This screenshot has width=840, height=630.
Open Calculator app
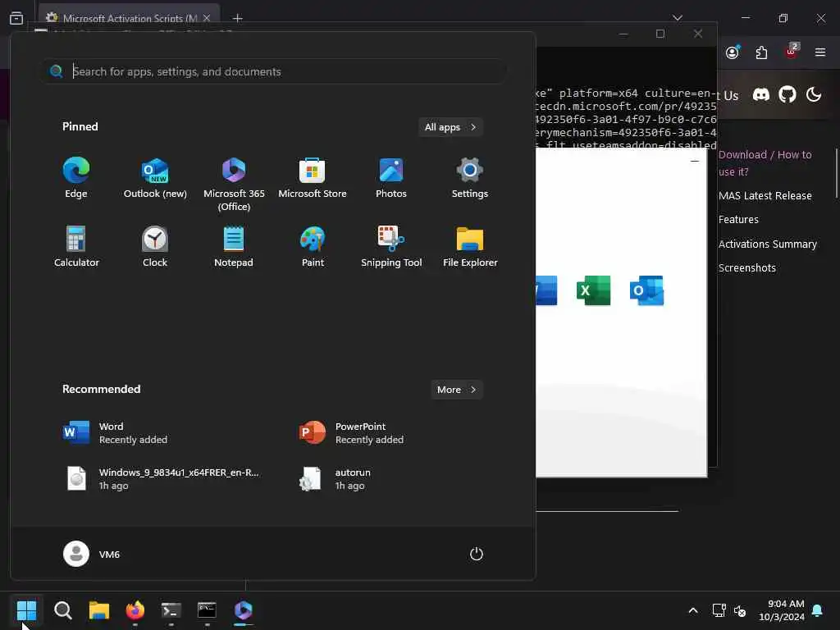(x=76, y=246)
